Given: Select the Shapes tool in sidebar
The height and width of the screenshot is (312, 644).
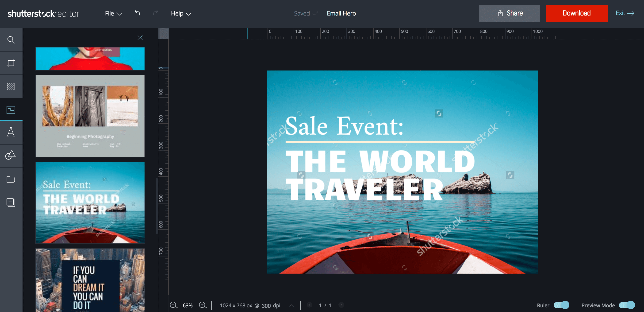Looking at the screenshot, I should (x=11, y=156).
